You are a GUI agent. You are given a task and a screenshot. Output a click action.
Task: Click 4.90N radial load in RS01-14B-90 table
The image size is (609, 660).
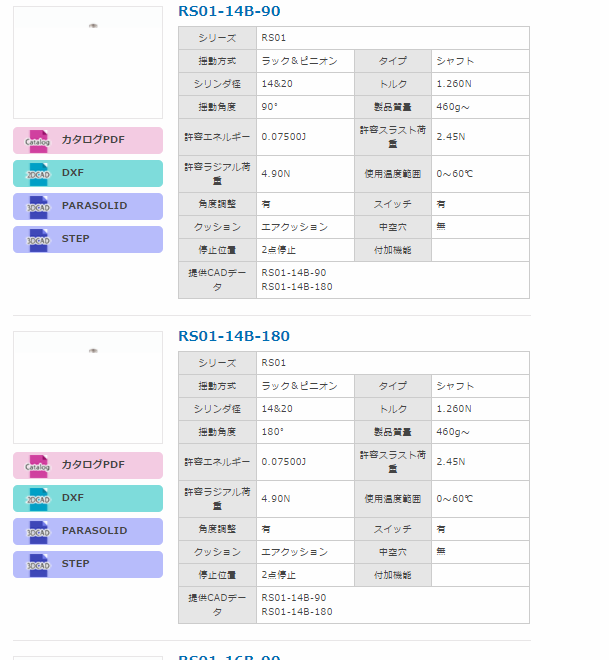(x=276, y=174)
